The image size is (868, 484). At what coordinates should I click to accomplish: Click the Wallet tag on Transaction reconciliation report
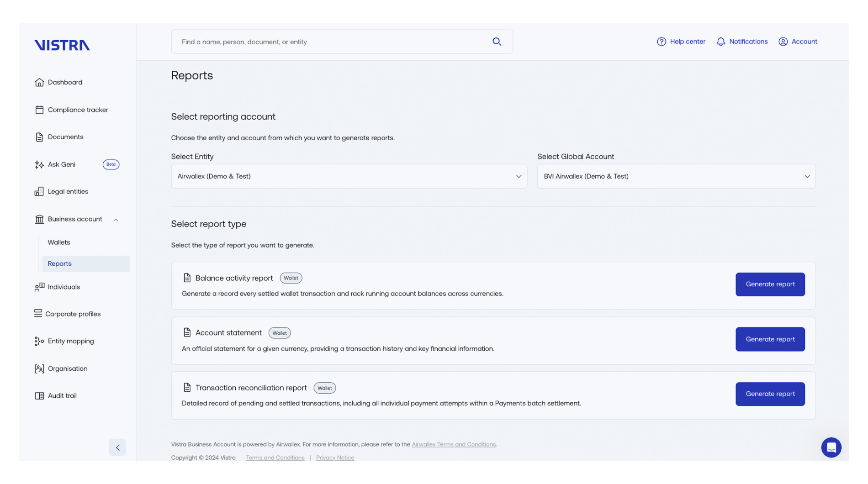(325, 388)
